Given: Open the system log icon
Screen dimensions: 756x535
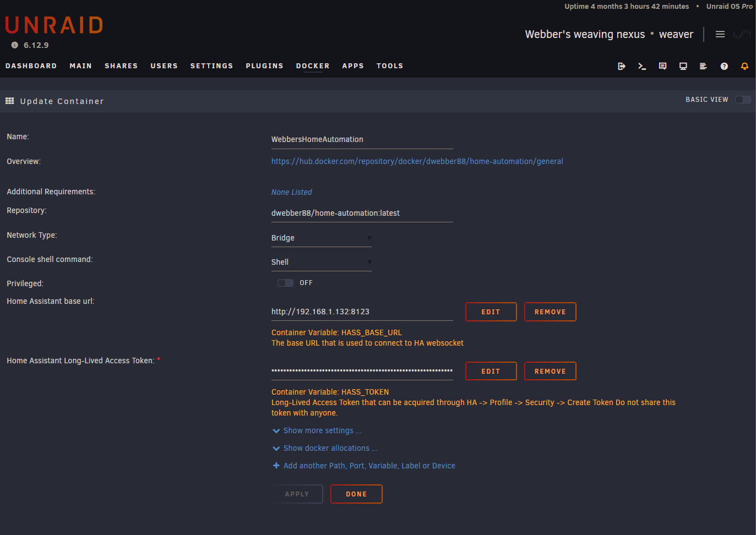Looking at the screenshot, I should point(703,66).
